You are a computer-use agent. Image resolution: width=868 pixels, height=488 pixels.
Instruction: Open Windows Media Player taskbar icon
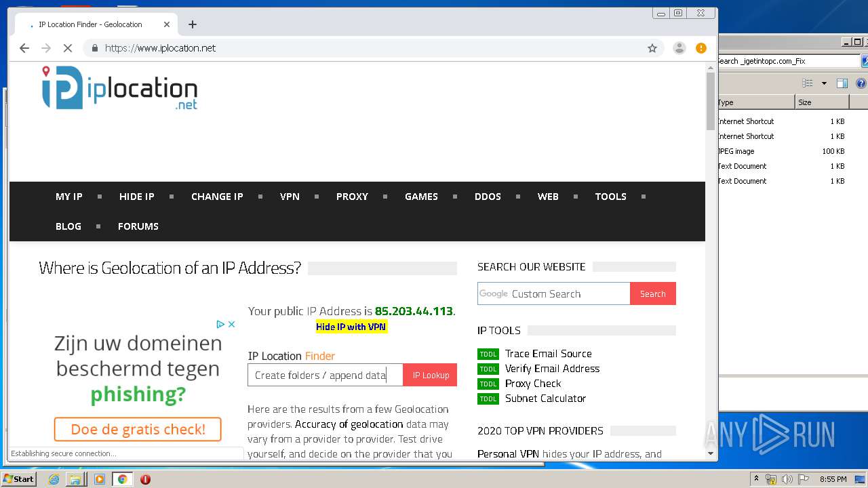pyautogui.click(x=100, y=479)
